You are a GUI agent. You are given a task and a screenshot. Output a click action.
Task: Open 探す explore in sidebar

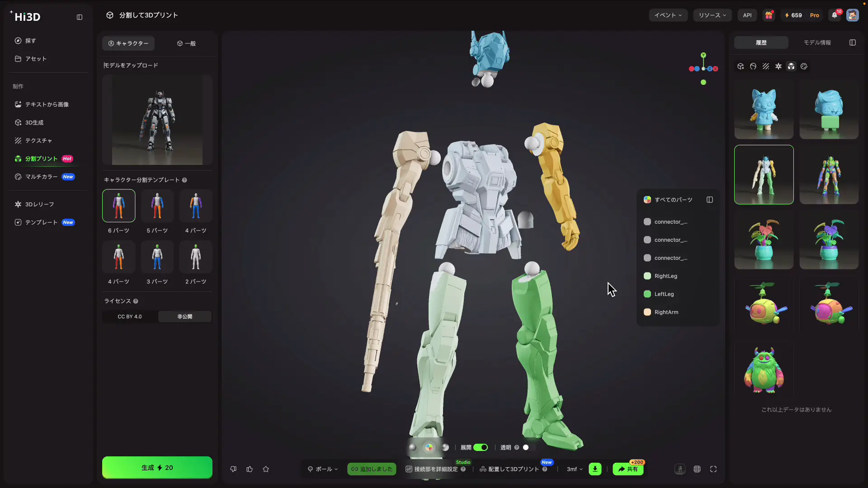coord(48,41)
